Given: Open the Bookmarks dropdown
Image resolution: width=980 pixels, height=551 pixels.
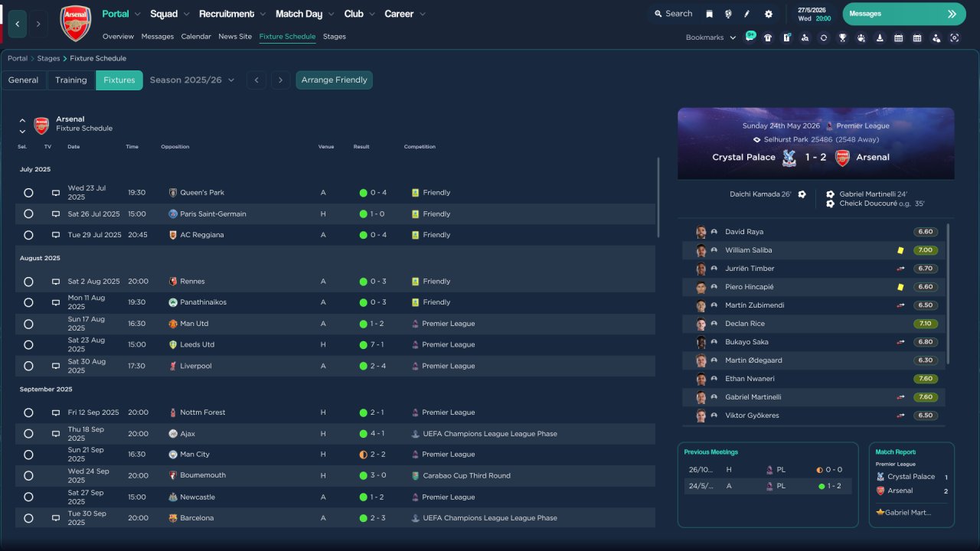Looking at the screenshot, I should click(x=711, y=37).
